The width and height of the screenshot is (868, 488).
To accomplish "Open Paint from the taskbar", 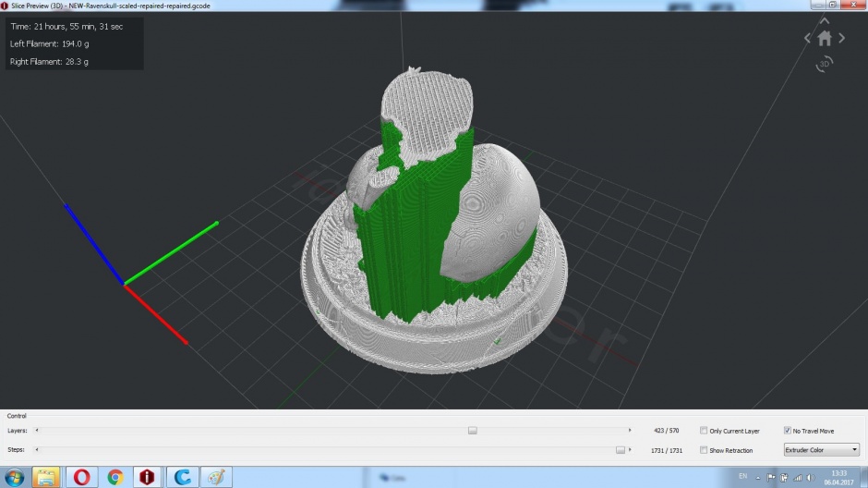I will (216, 477).
